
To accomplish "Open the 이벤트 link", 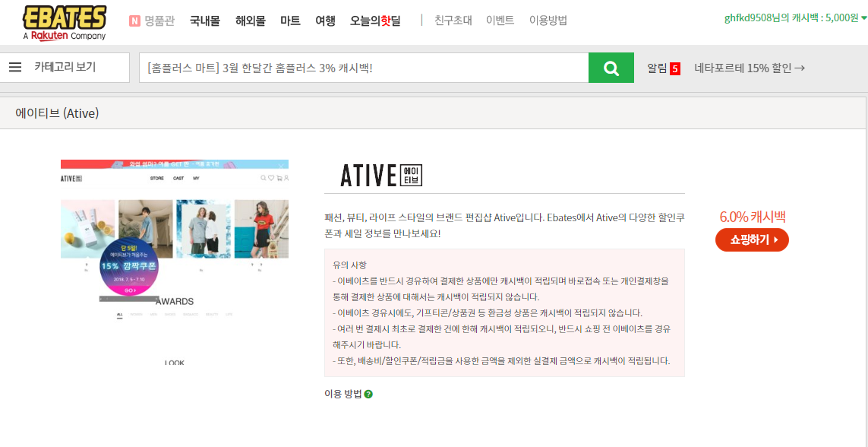I will [x=500, y=21].
